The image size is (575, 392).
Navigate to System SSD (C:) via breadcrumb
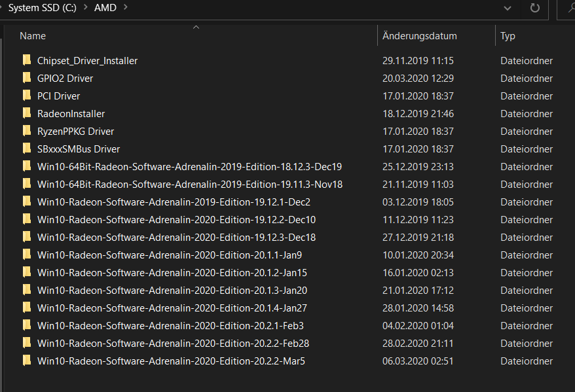click(43, 7)
